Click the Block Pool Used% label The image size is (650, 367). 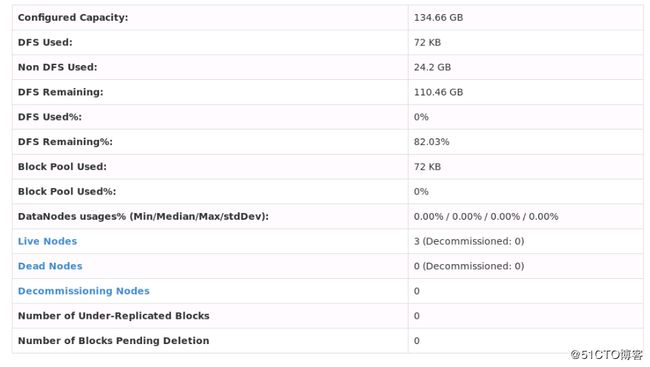point(67,192)
